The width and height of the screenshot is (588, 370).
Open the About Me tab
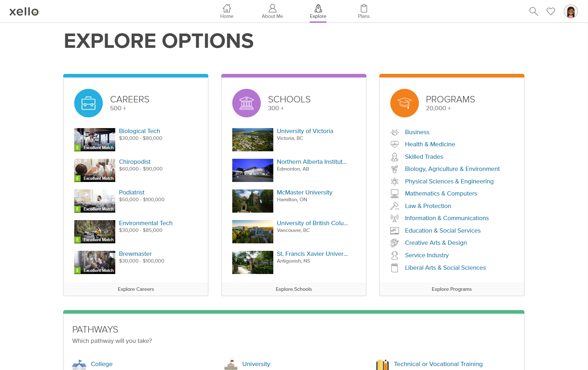272,11
